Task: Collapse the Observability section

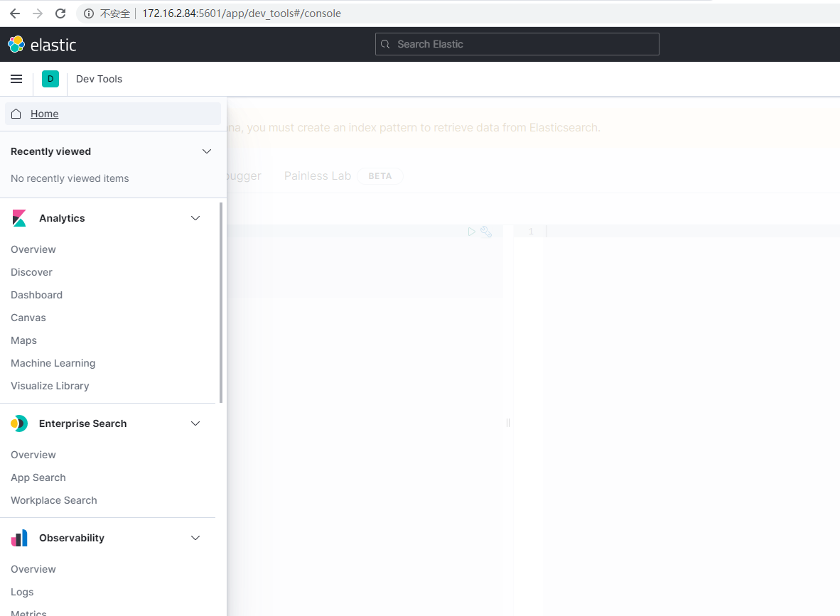Action: [195, 538]
